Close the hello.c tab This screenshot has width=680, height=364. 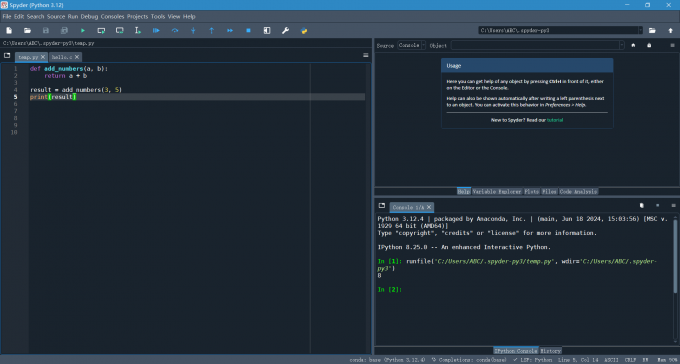point(77,57)
